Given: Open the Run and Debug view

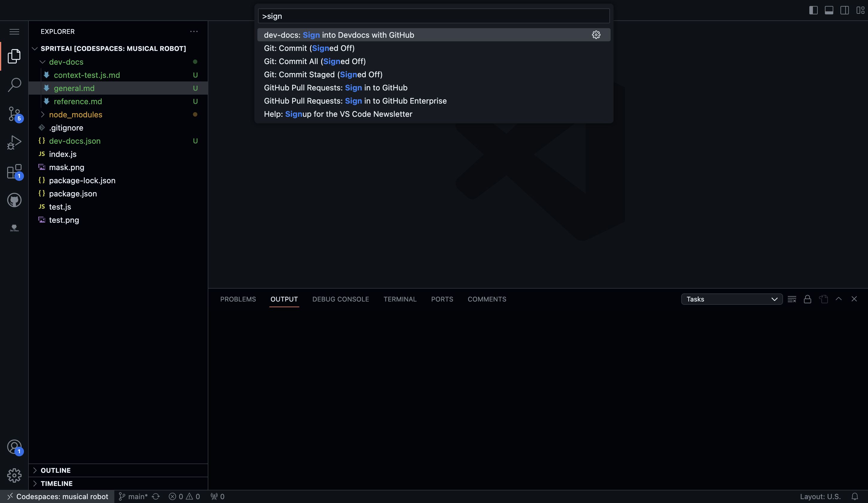Looking at the screenshot, I should click(14, 142).
